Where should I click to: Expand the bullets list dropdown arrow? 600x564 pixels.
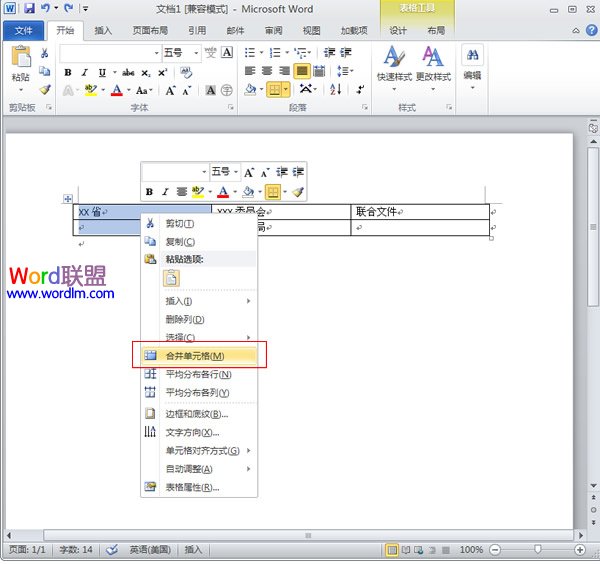261,52
